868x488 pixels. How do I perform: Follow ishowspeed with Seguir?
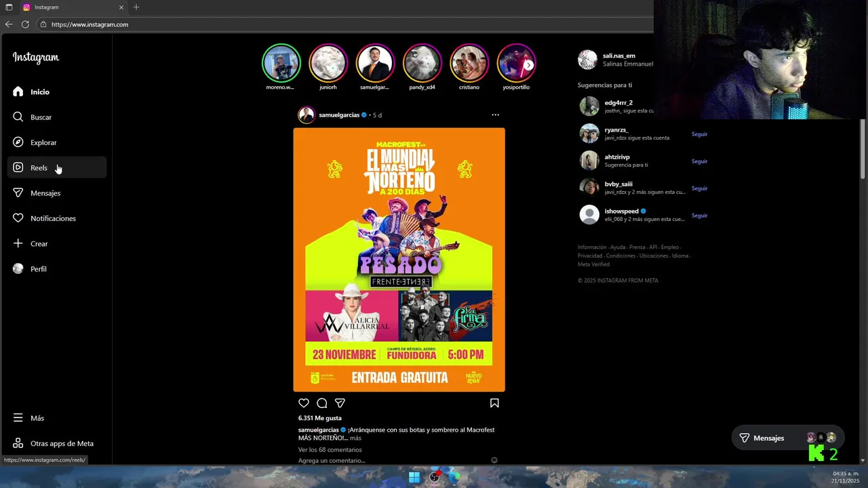(699, 216)
